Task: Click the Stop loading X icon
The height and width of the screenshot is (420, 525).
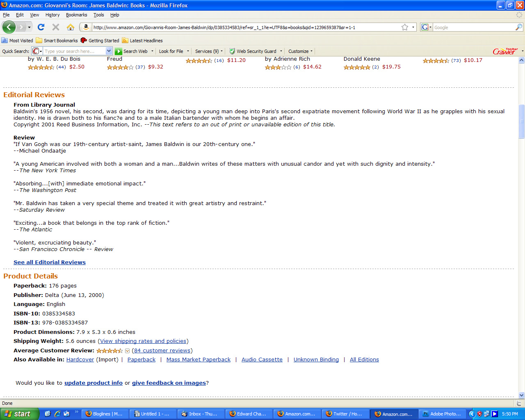Action: pyautogui.click(x=56, y=27)
